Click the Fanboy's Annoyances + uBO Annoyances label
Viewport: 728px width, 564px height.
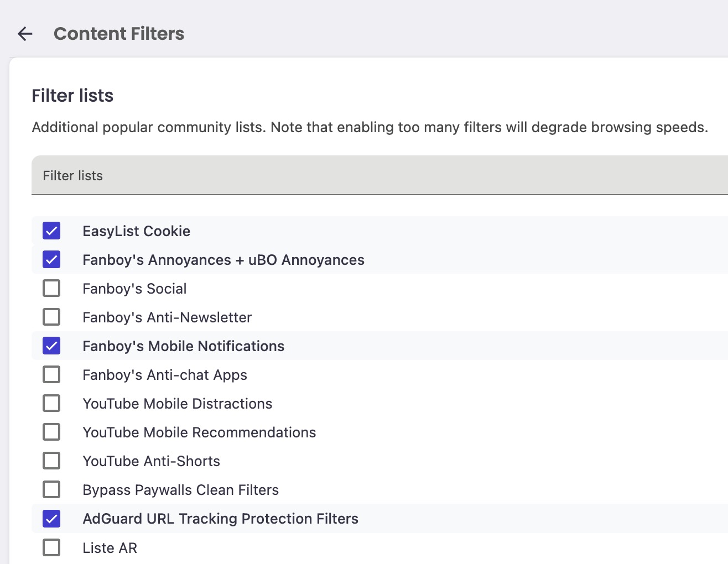pyautogui.click(x=223, y=260)
